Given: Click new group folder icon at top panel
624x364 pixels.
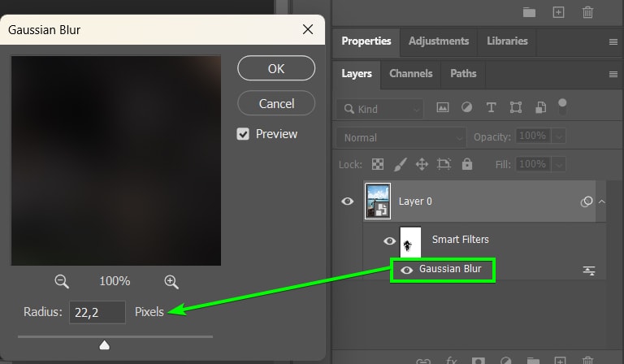Looking at the screenshot, I should 529,12.
